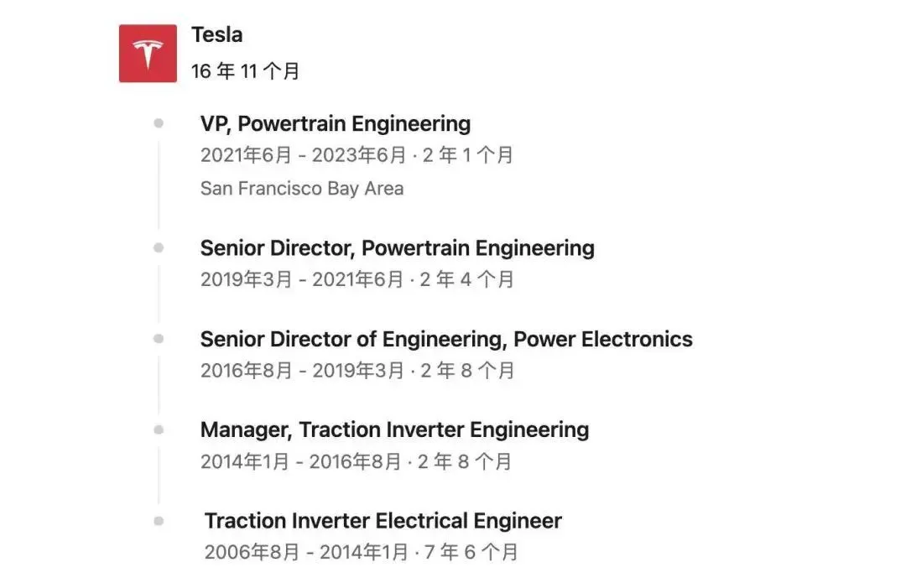Select Traction Inverter Electrical Engineer role
The width and height of the screenshot is (906, 588).
tap(383, 521)
